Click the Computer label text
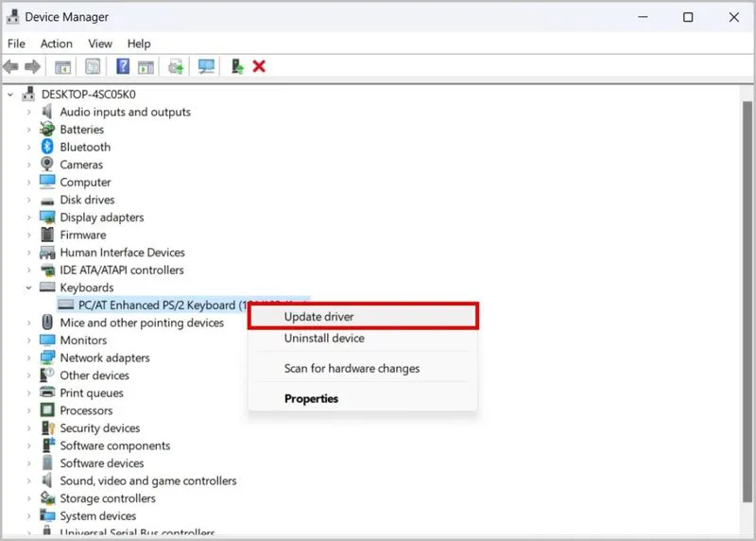Screen dimensions: 756x541 tap(85, 183)
